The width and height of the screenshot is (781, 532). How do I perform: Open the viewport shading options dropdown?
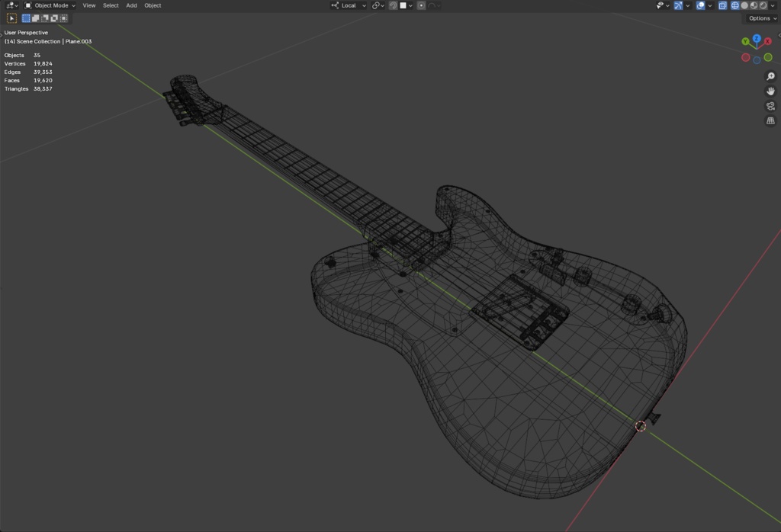773,5
